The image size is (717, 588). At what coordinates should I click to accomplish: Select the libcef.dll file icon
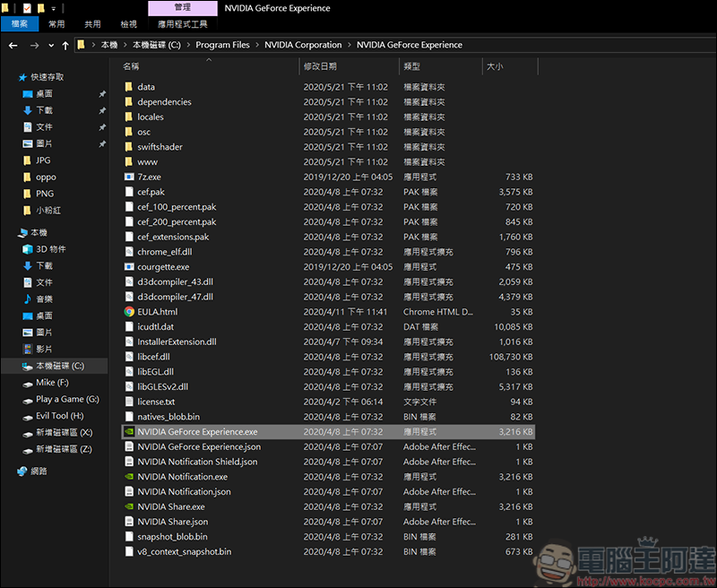click(x=129, y=357)
